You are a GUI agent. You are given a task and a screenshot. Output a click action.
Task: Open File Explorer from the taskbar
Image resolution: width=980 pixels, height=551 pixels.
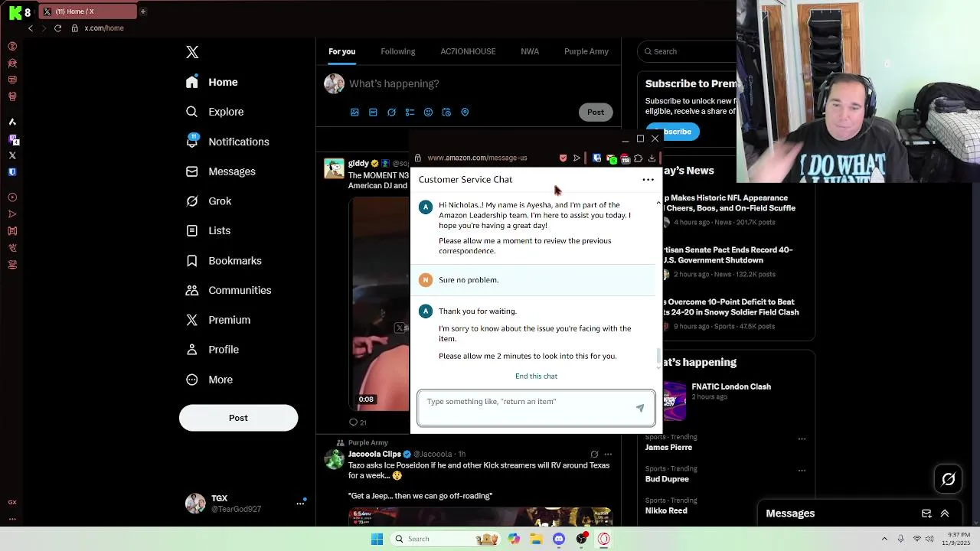point(536,539)
